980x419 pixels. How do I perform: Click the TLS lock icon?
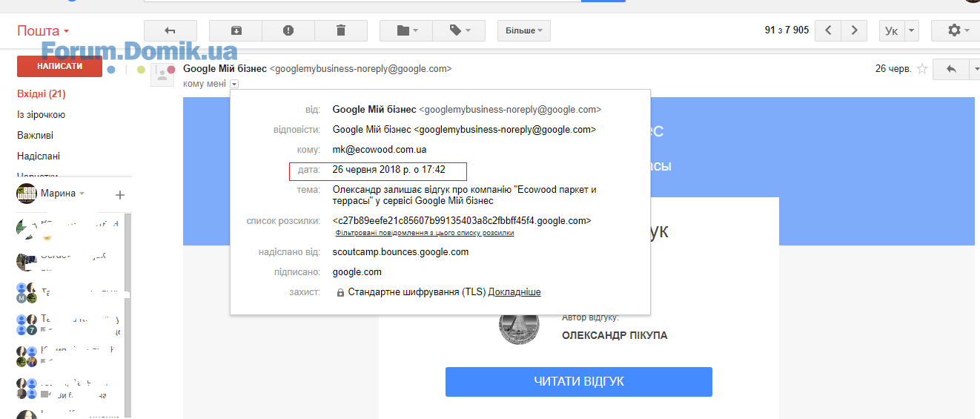[x=340, y=293]
